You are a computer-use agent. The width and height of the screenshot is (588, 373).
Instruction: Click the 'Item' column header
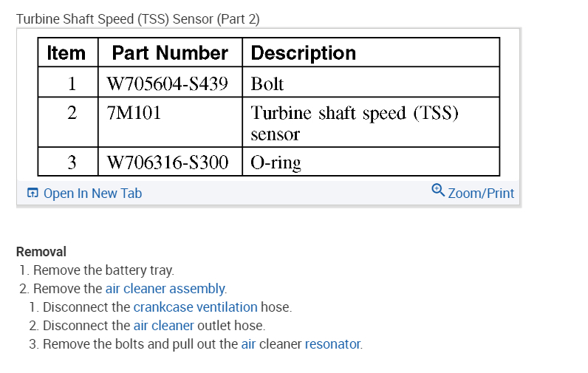click(66, 53)
